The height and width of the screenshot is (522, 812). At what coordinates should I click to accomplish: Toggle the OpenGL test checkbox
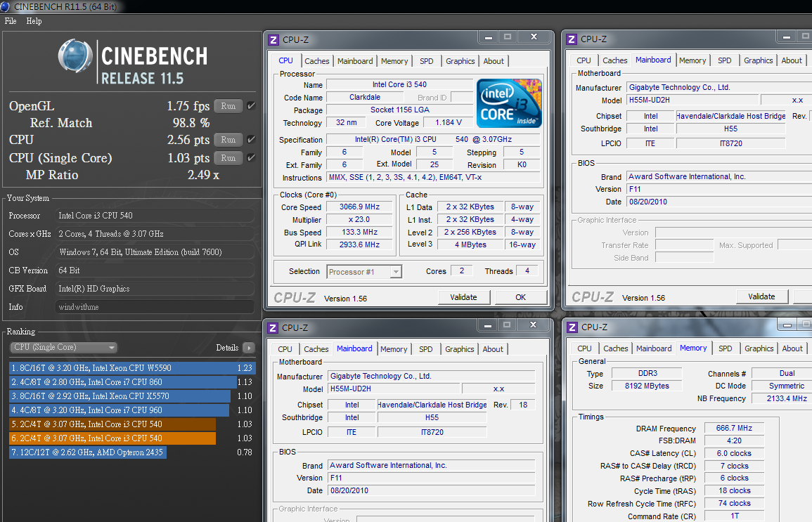[x=251, y=105]
